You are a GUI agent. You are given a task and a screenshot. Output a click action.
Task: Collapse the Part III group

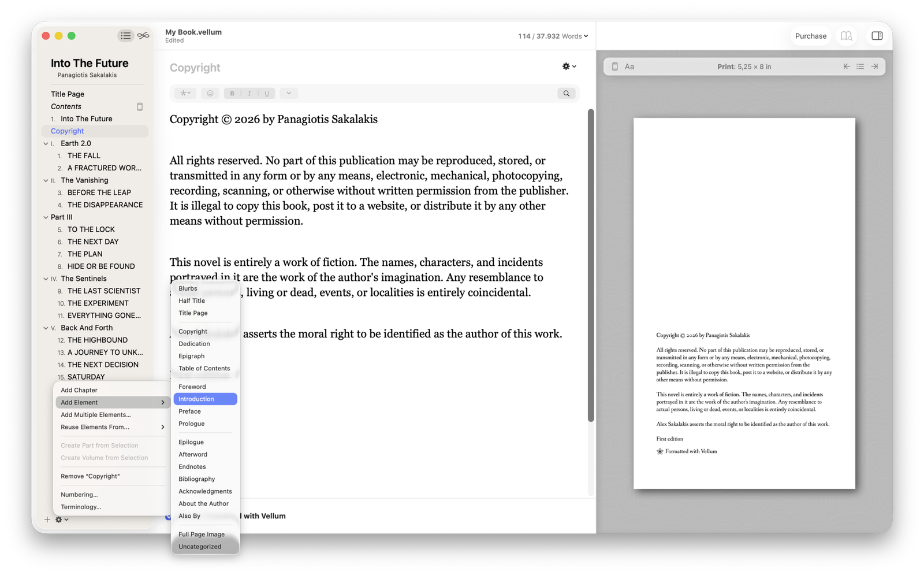tap(46, 217)
